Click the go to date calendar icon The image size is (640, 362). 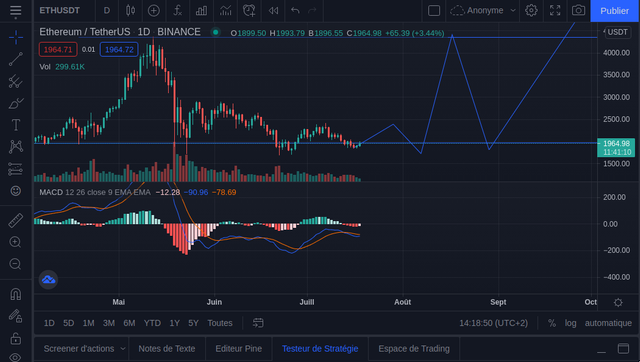tap(258, 323)
